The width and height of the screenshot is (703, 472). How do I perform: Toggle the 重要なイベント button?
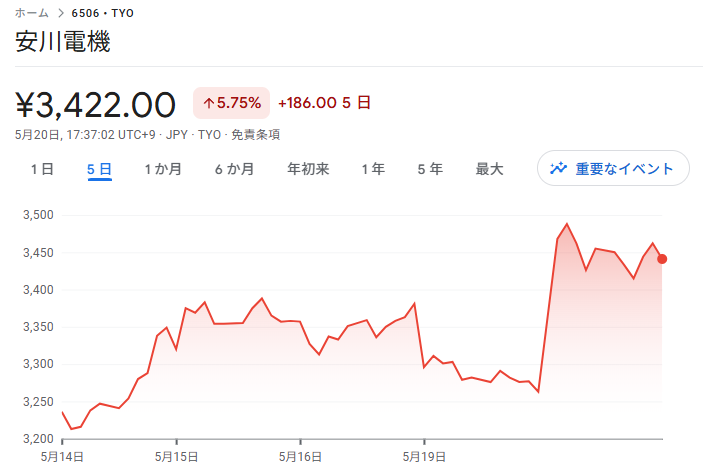coord(613,168)
